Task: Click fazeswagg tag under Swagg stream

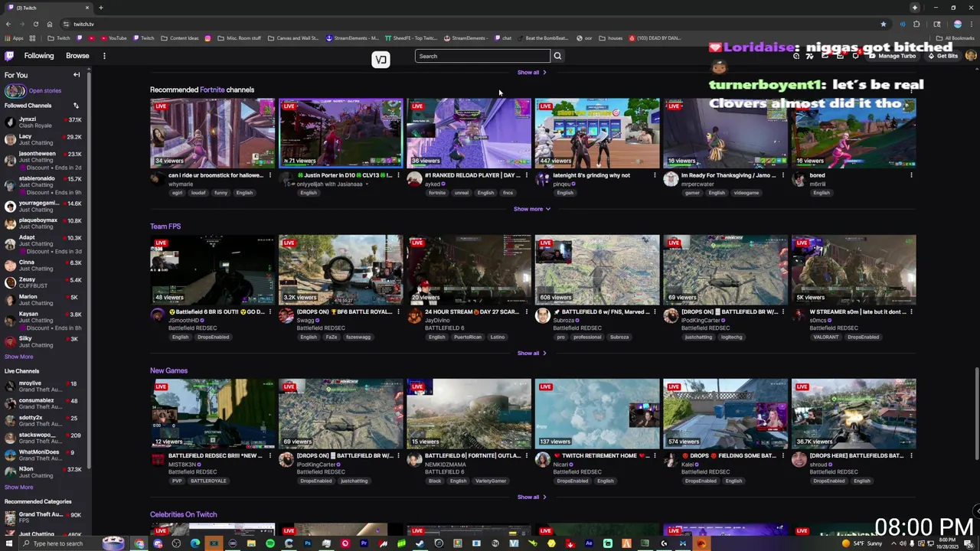Action: coord(358,337)
